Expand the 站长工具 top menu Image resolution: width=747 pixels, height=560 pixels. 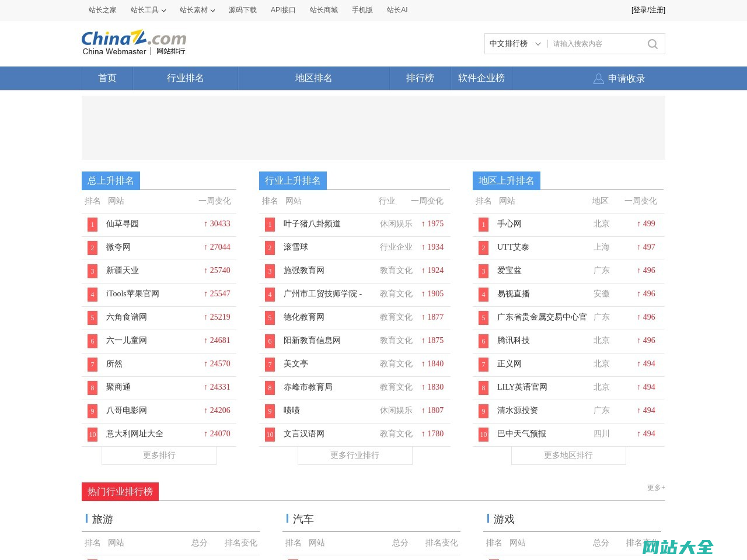click(148, 10)
